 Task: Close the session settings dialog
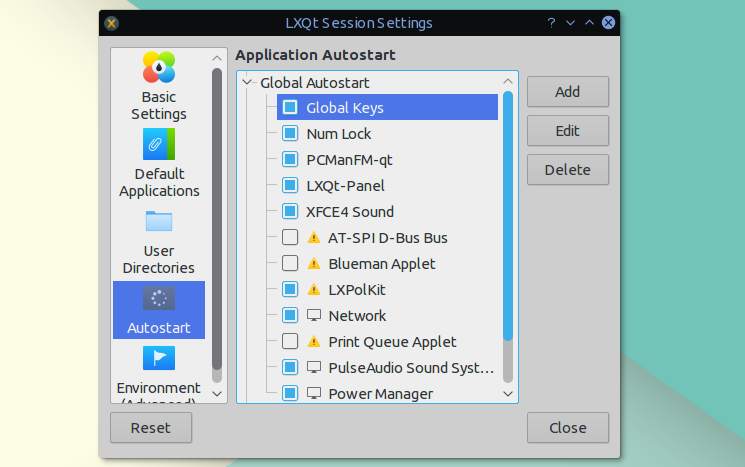coord(567,428)
